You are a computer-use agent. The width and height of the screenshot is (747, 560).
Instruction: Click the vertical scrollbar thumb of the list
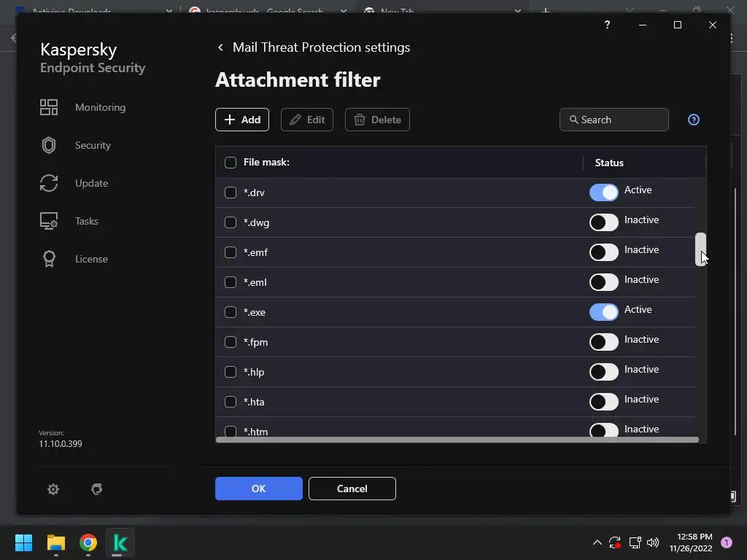(x=700, y=249)
